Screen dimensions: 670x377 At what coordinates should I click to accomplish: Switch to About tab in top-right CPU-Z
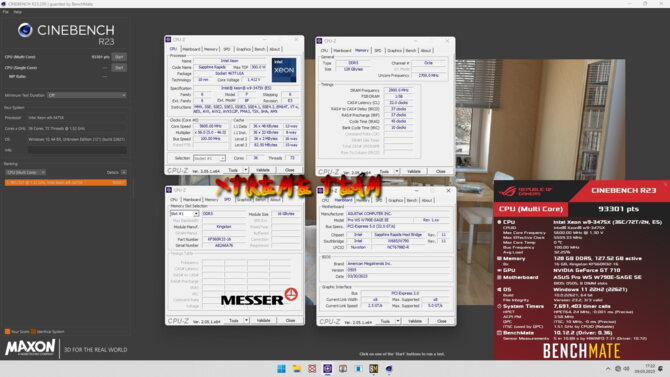[x=426, y=50]
